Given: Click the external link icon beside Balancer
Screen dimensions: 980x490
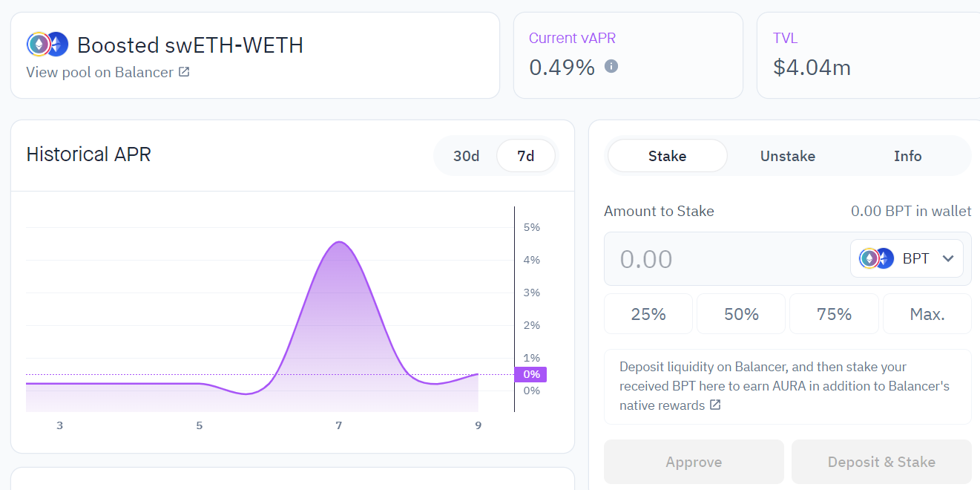Looking at the screenshot, I should 180,72.
